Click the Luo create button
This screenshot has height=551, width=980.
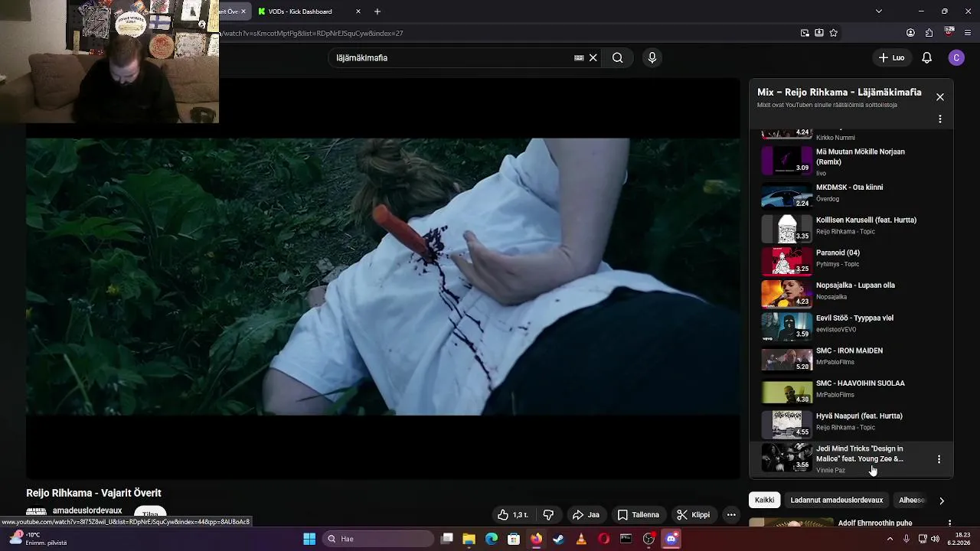(891, 57)
